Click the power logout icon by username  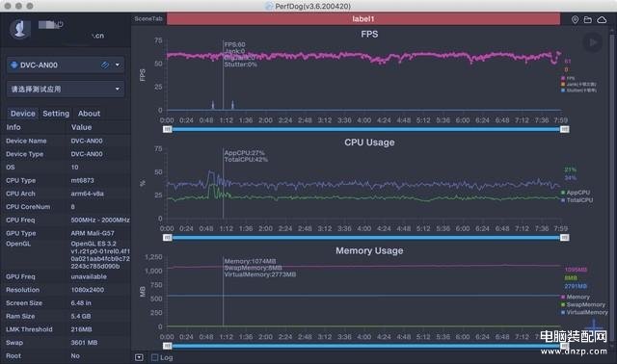pyautogui.click(x=60, y=24)
